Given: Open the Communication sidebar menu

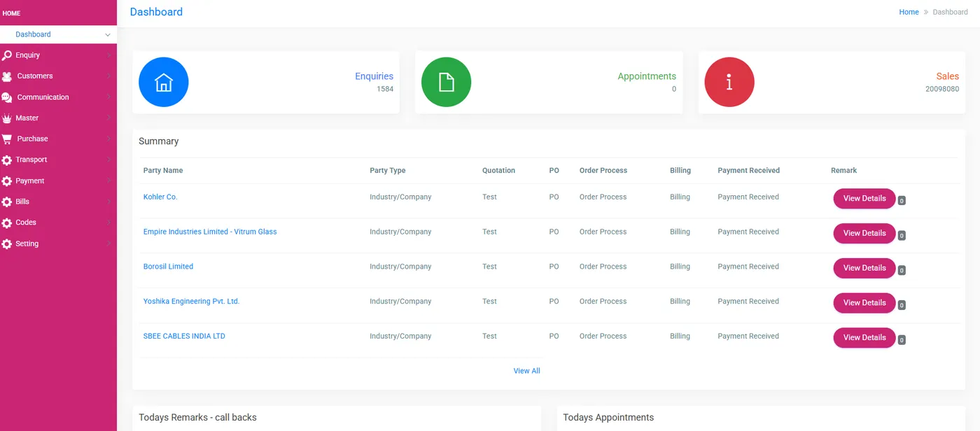Looking at the screenshot, I should click(58, 97).
